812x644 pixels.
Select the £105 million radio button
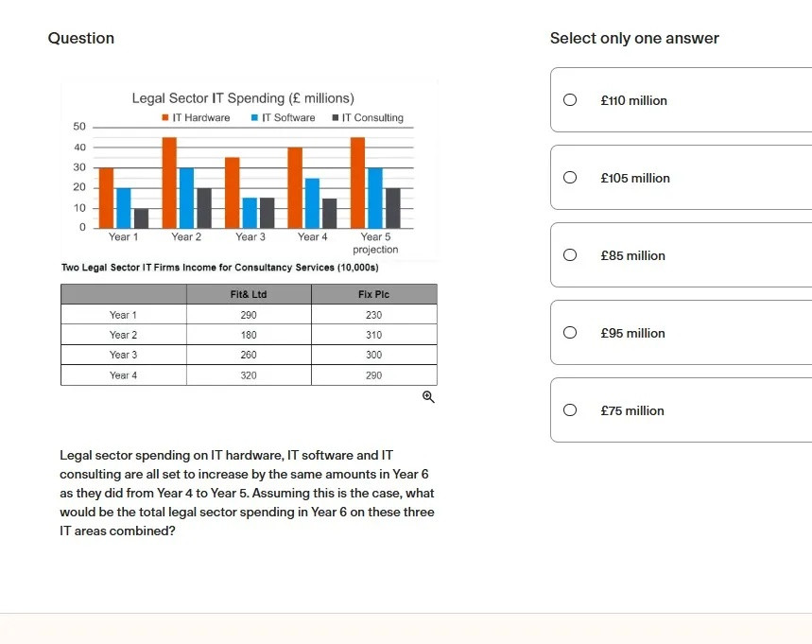pyautogui.click(x=570, y=177)
